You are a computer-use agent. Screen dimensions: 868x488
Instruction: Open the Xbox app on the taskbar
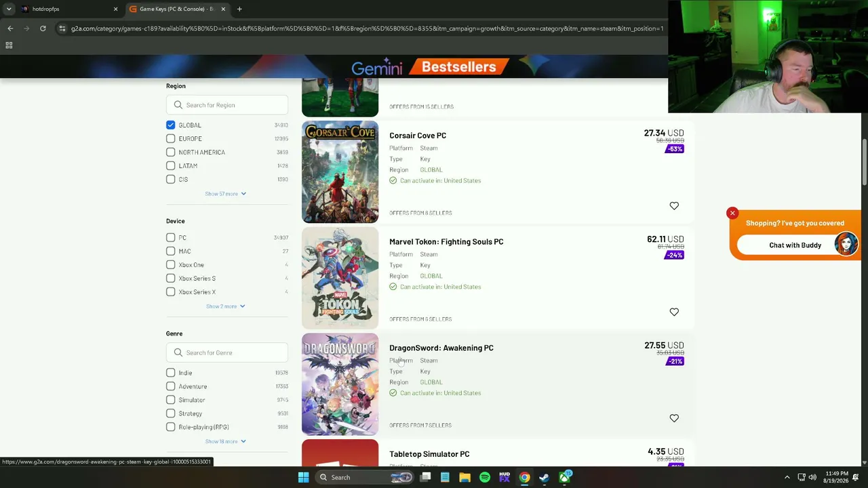click(x=565, y=477)
